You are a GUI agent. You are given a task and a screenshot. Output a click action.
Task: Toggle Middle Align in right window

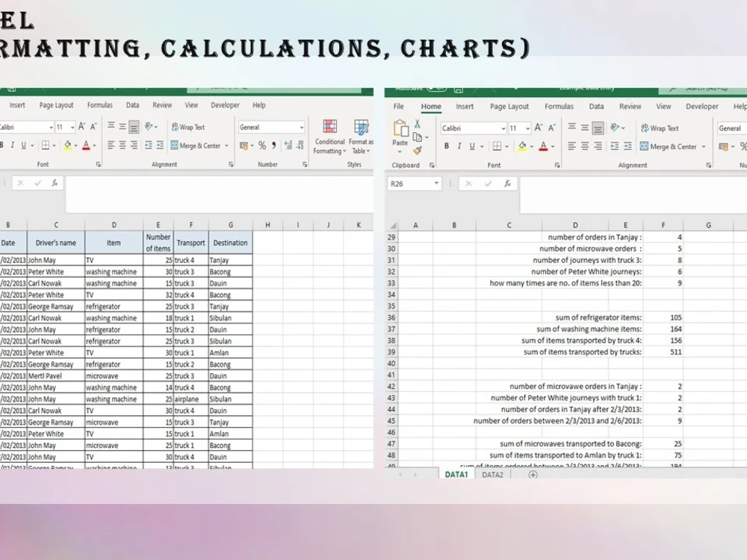point(585,128)
